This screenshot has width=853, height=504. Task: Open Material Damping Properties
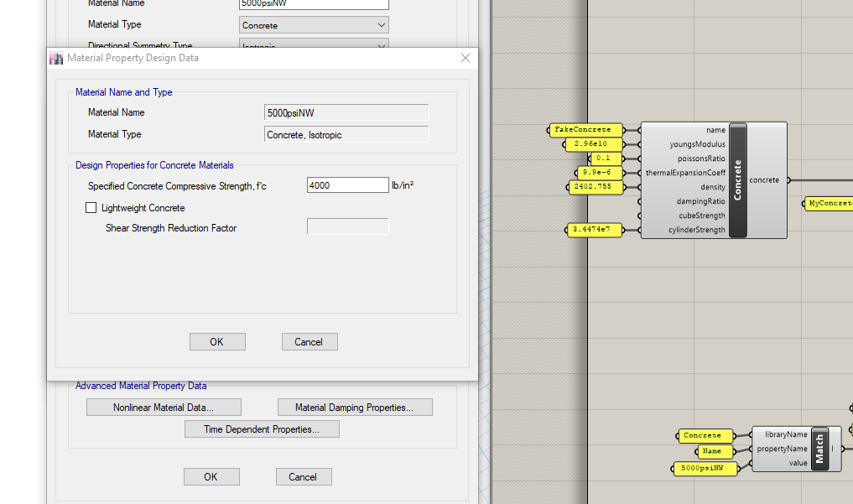[x=355, y=407]
